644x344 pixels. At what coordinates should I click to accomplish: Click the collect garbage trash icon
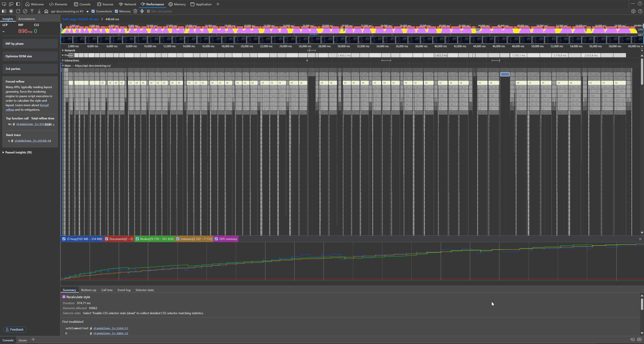[135, 11]
